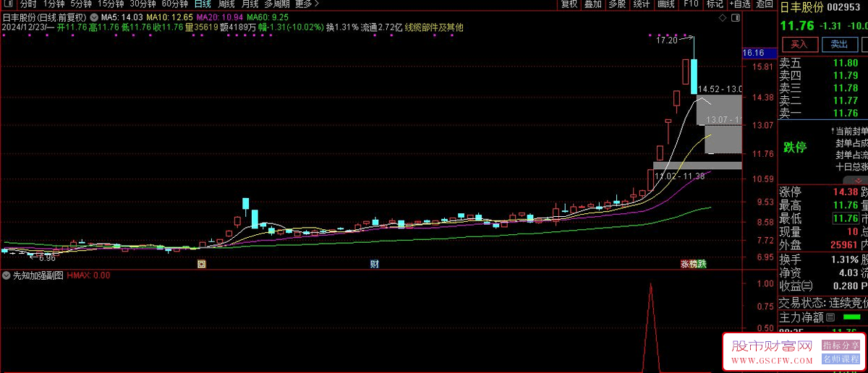Click the 净资 value 4.03
This screenshot has height=373, width=868.
click(848, 273)
